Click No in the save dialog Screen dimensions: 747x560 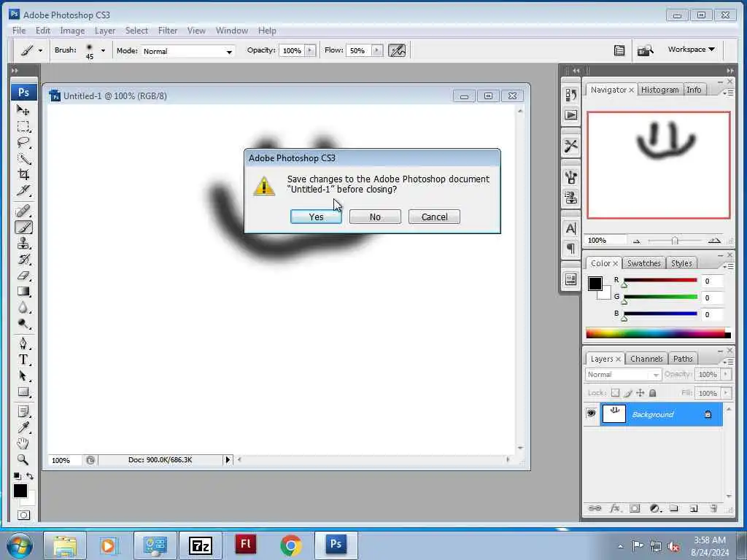click(375, 217)
